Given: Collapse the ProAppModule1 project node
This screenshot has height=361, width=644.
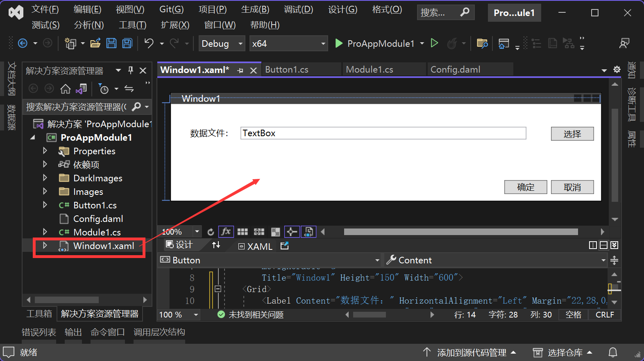Looking at the screenshot, I should click(33, 137).
